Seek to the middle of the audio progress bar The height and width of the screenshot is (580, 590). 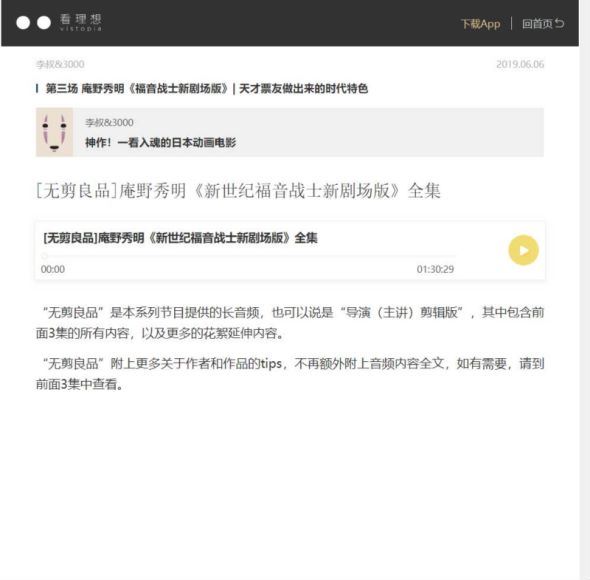click(249, 256)
